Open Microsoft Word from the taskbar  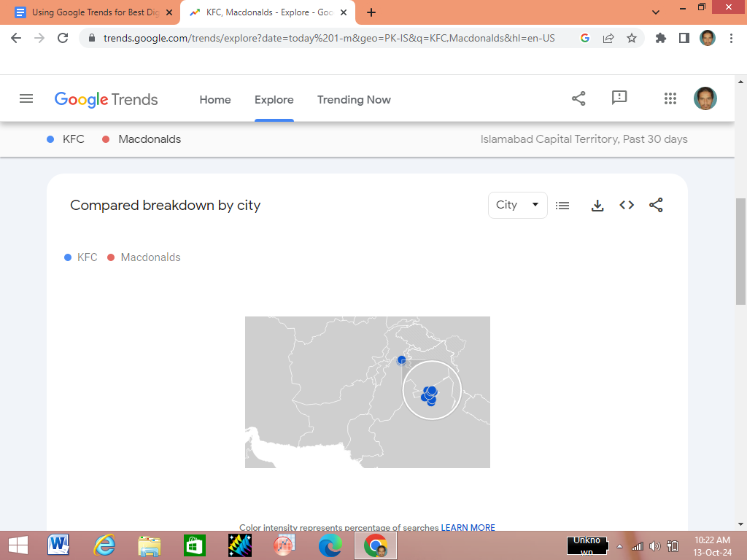coord(58,545)
